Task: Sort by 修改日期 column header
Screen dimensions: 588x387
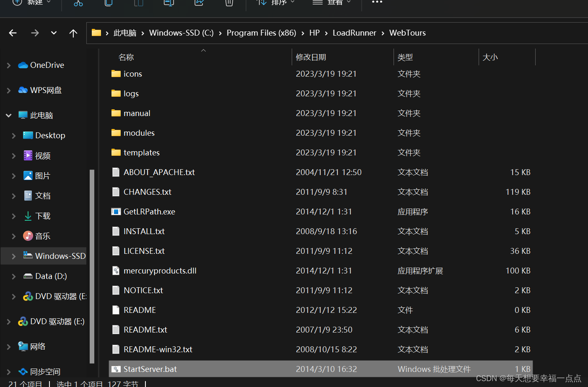Action: pyautogui.click(x=311, y=57)
